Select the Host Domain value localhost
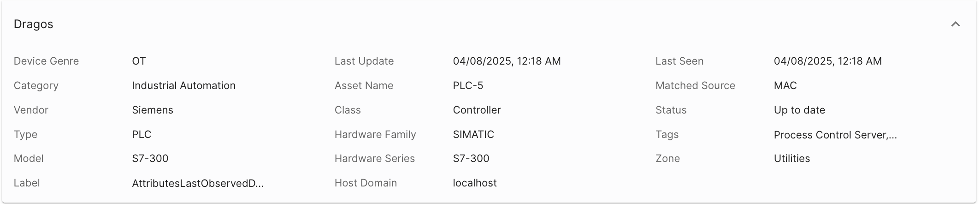The width and height of the screenshot is (980, 204). pyautogui.click(x=474, y=183)
